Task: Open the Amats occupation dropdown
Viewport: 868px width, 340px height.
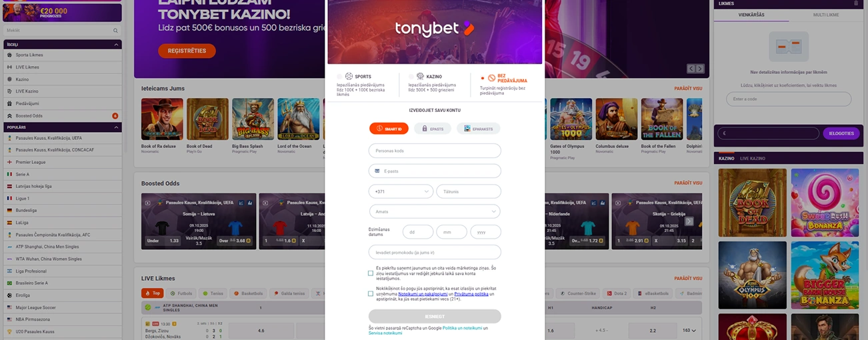Action: 435,211
